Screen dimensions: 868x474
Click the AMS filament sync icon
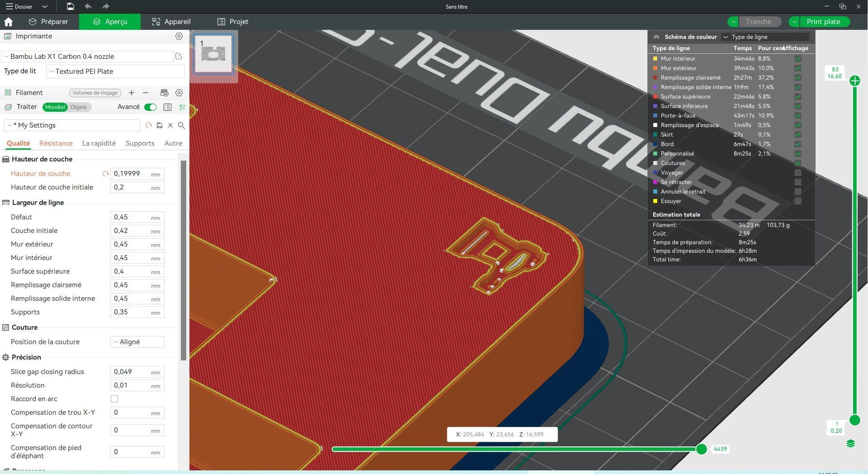pos(164,93)
